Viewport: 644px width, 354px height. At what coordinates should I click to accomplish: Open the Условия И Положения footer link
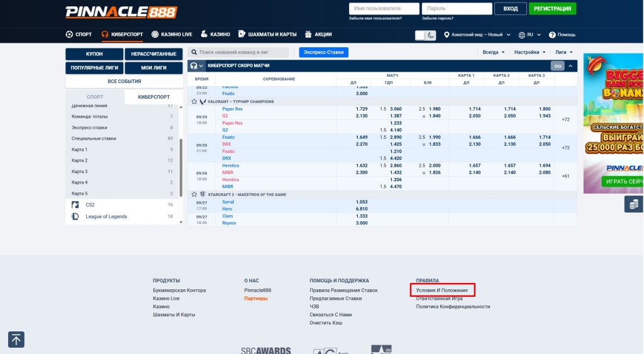pos(442,290)
